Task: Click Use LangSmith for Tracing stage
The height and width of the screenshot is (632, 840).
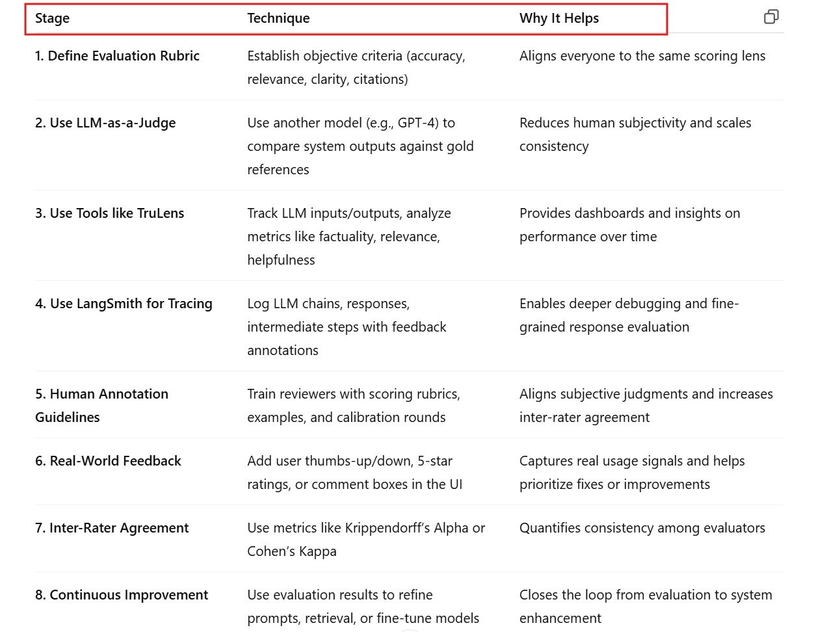Action: 124,304
